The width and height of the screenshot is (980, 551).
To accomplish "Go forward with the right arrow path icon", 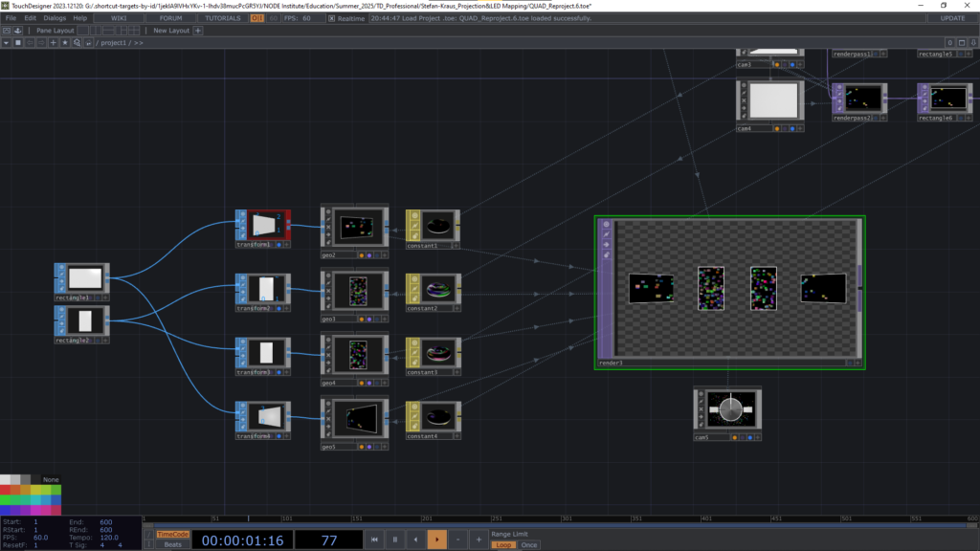I will coord(41,42).
